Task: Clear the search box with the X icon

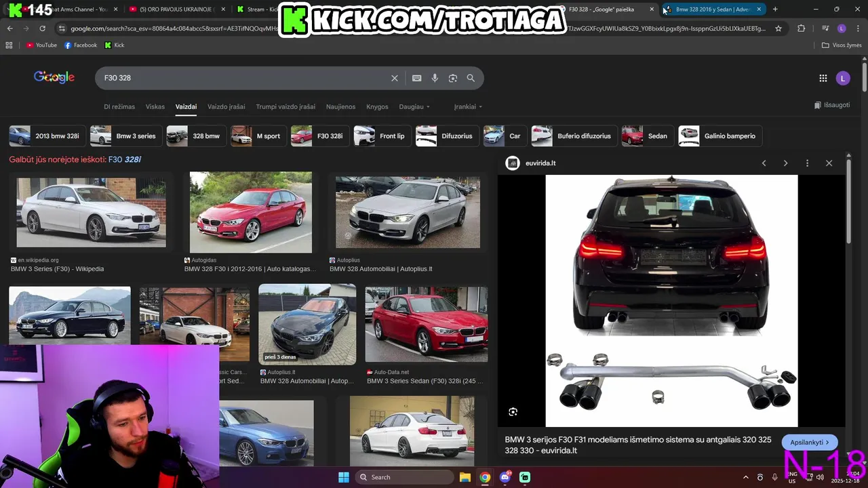Action: pyautogui.click(x=395, y=78)
